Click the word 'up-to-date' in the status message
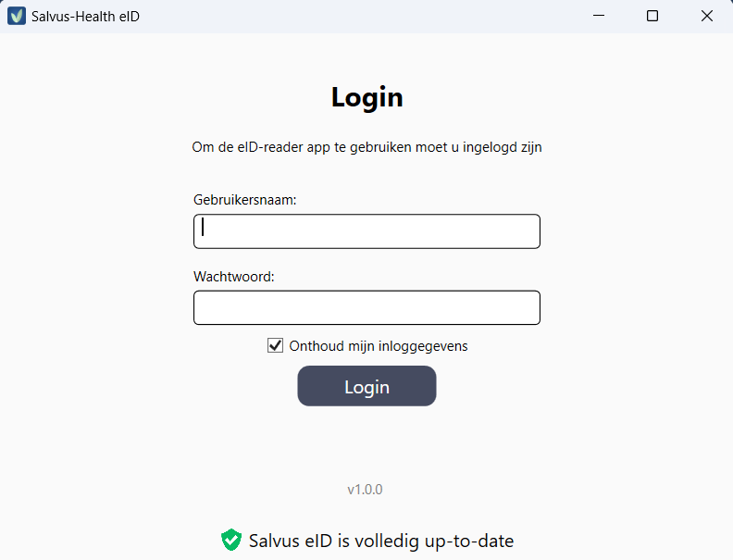Viewport: 733px width, 560px height. (x=472, y=541)
